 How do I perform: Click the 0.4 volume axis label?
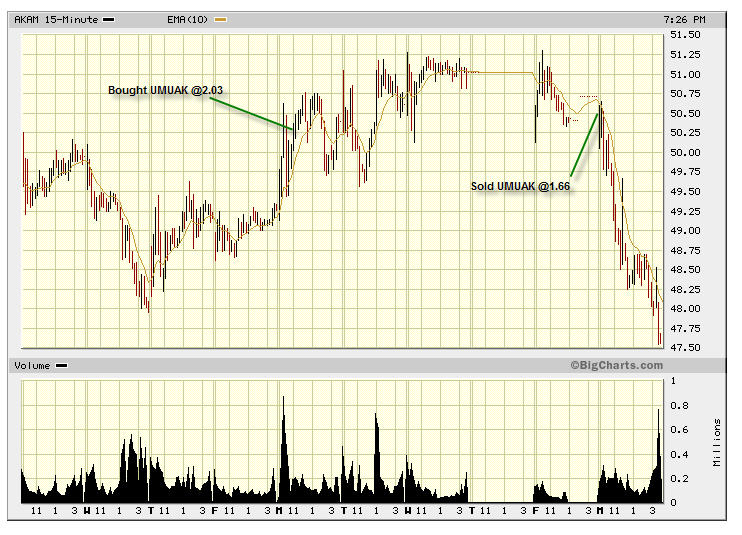pyautogui.click(x=679, y=455)
